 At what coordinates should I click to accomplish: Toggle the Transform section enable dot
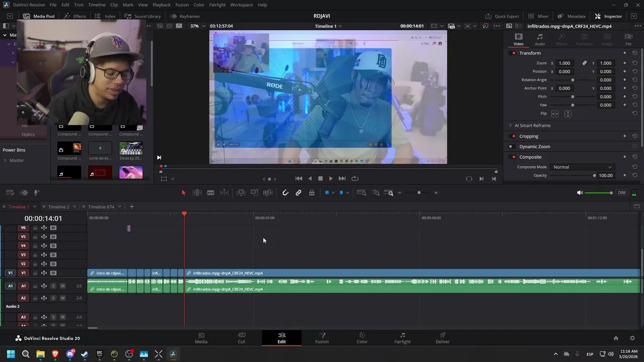pyautogui.click(x=514, y=53)
